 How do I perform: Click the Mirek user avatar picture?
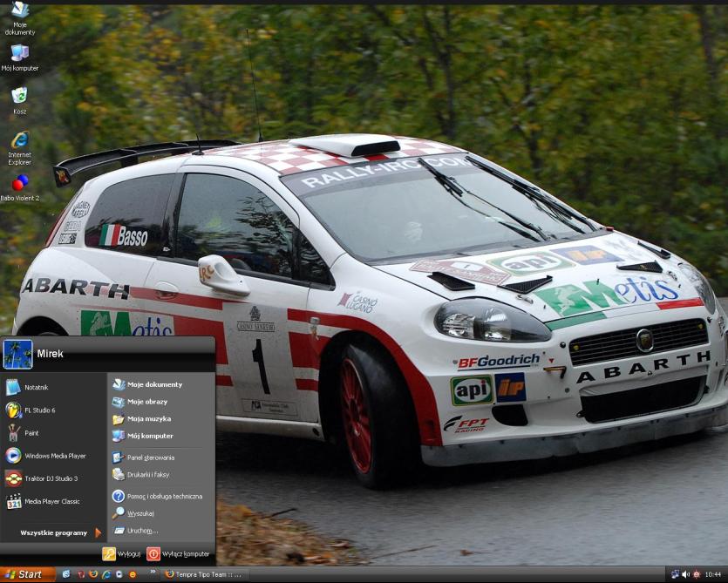17,354
